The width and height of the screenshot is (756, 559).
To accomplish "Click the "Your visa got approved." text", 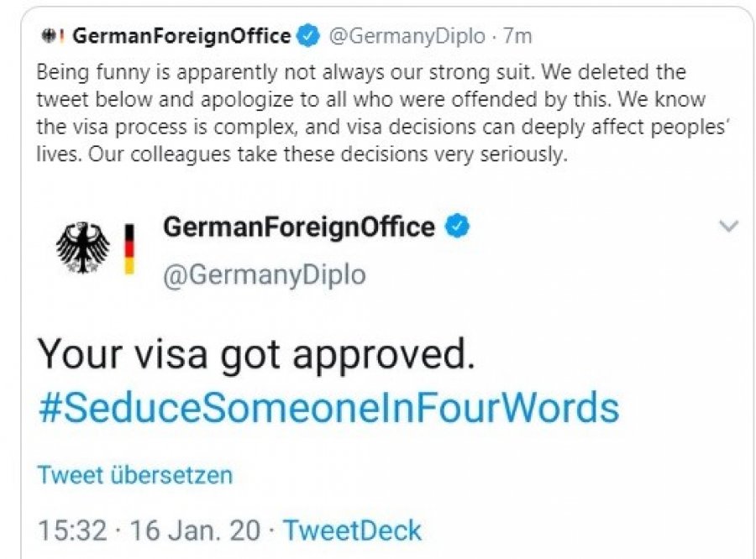I will [x=257, y=355].
